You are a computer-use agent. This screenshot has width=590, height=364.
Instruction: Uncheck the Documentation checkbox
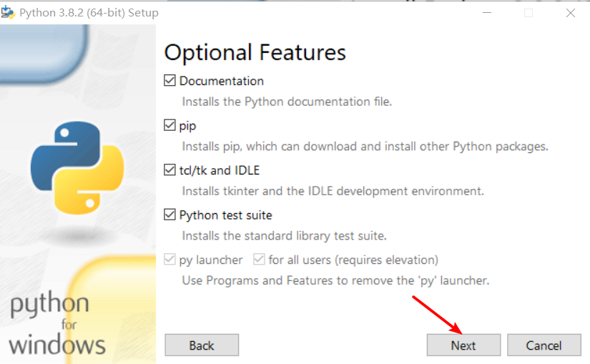[169, 80]
